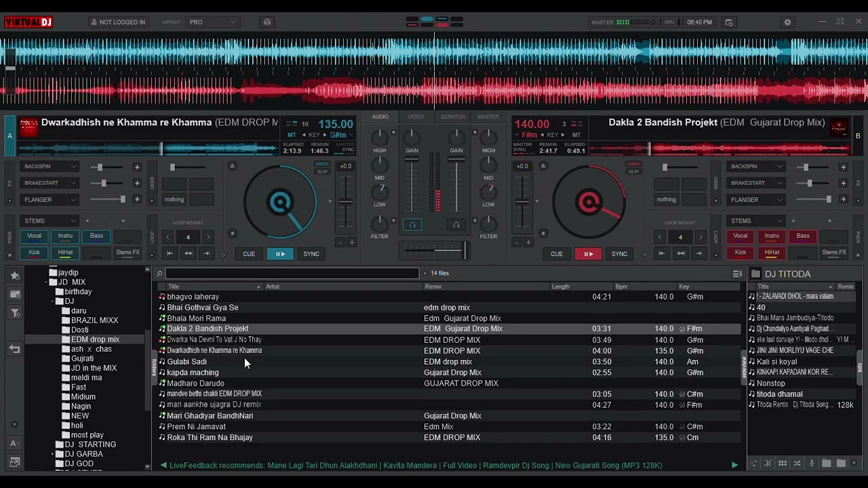Eject the track from deck A
Screen dimensions: 868x488
(x=232, y=166)
